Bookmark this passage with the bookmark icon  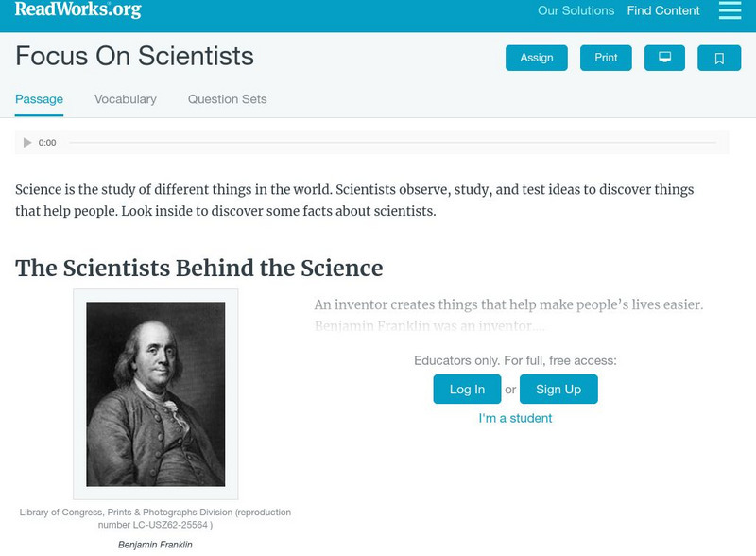(719, 58)
